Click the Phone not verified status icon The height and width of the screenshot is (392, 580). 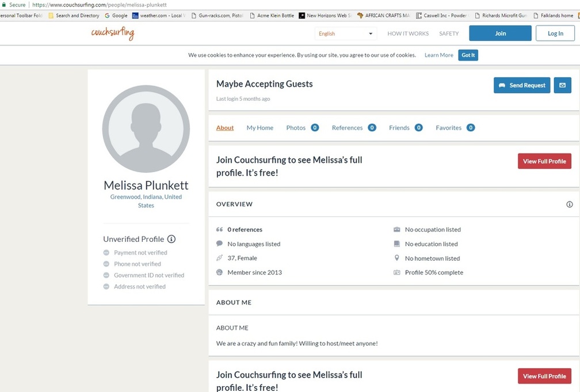tap(106, 264)
